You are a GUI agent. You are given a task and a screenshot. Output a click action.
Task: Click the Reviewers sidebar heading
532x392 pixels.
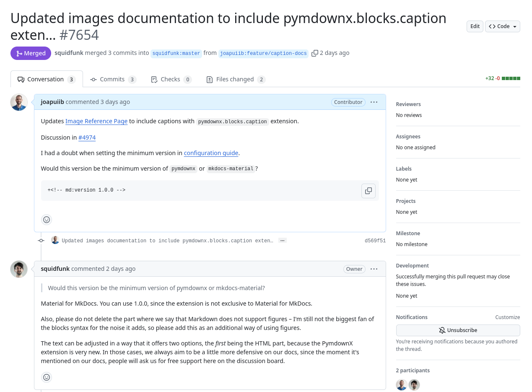click(x=408, y=104)
